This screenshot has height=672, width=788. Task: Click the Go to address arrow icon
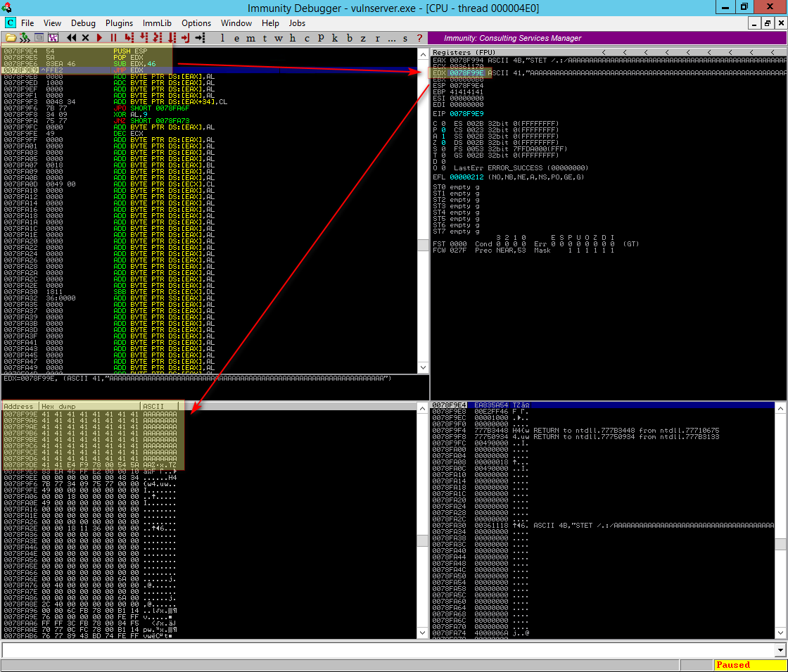[200, 38]
